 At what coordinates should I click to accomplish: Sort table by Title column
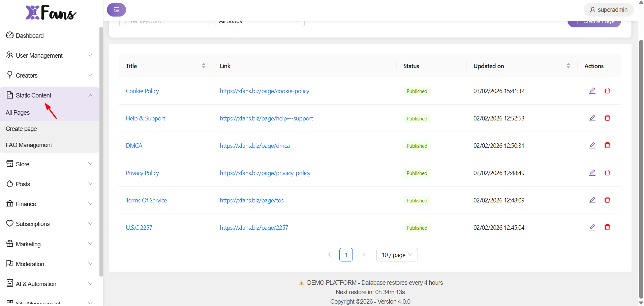coord(204,66)
